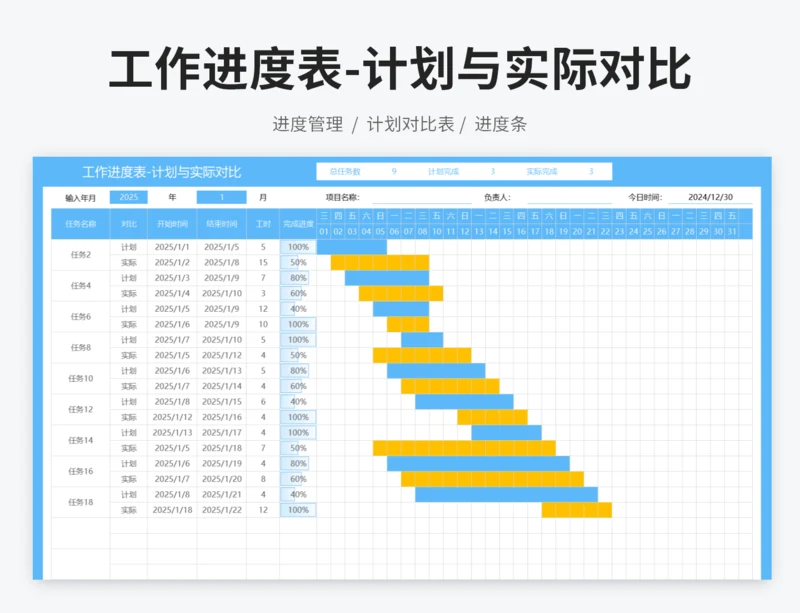This screenshot has width=800, height=613.
Task: Select 任务4's 计划 start date 2025/1/3
Action: [x=170, y=275]
